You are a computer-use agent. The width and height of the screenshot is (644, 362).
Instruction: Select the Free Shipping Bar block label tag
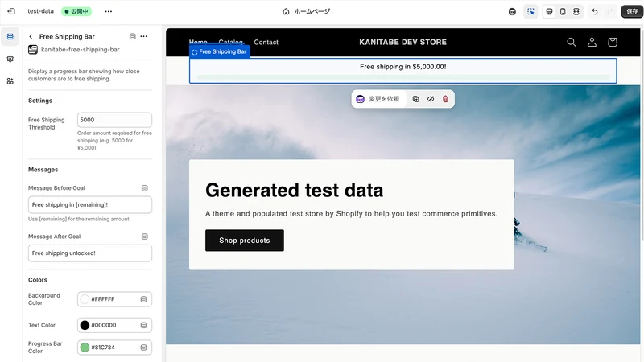(219, 51)
